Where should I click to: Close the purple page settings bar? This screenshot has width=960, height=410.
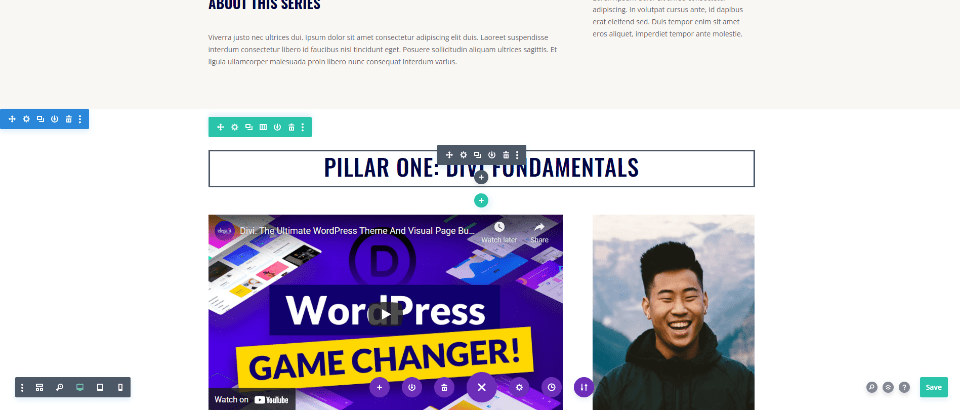pos(482,387)
